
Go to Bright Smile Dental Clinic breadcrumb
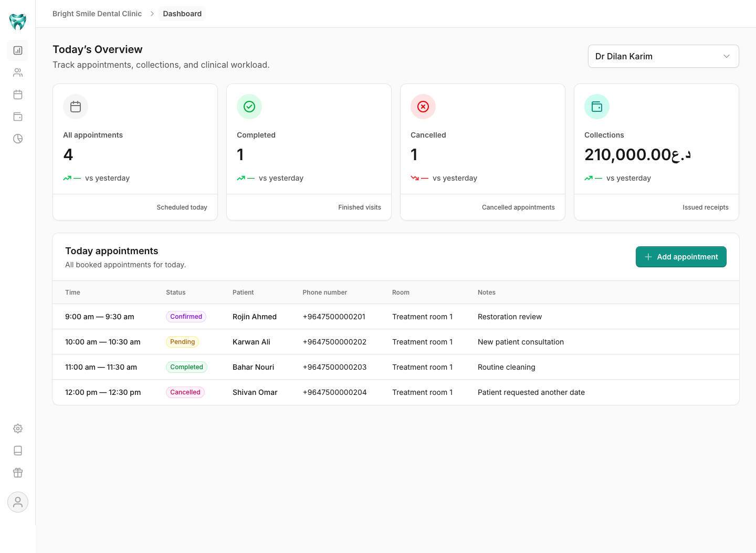pyautogui.click(x=97, y=14)
